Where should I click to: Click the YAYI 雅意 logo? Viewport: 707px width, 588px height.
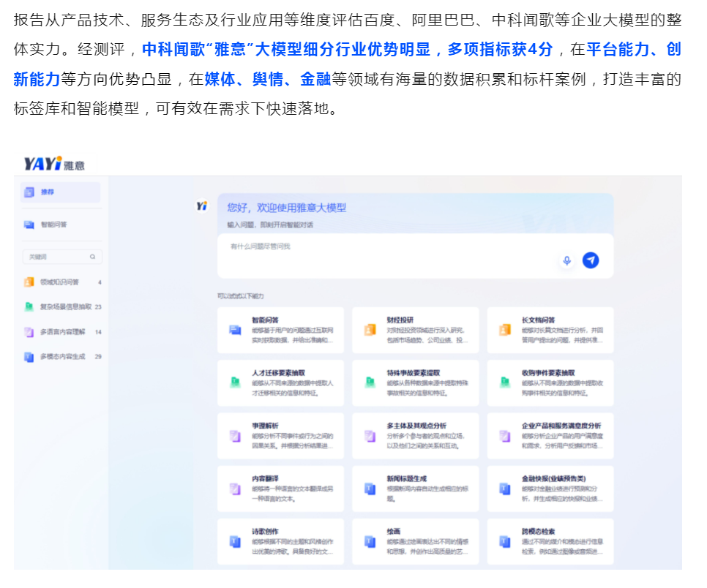click(54, 164)
